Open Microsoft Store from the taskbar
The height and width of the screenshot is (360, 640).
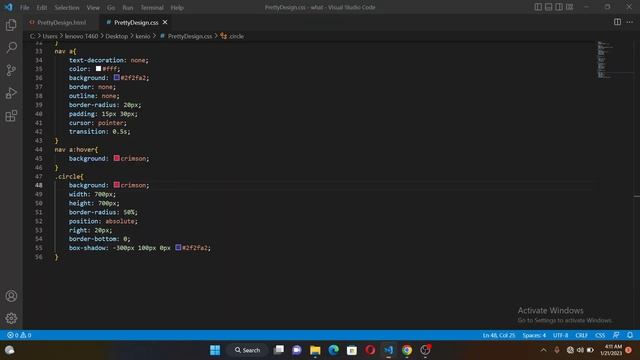(x=352, y=350)
